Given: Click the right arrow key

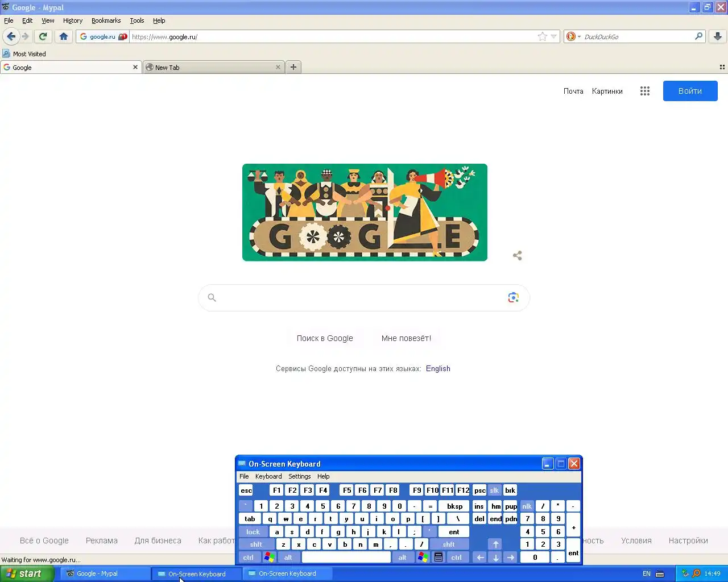Looking at the screenshot, I should click(x=511, y=558).
